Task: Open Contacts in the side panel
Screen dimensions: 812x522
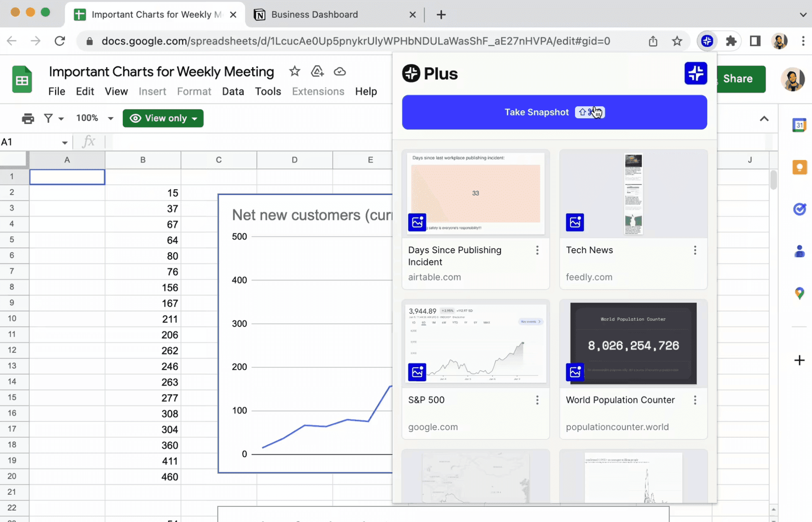Action: (799, 251)
